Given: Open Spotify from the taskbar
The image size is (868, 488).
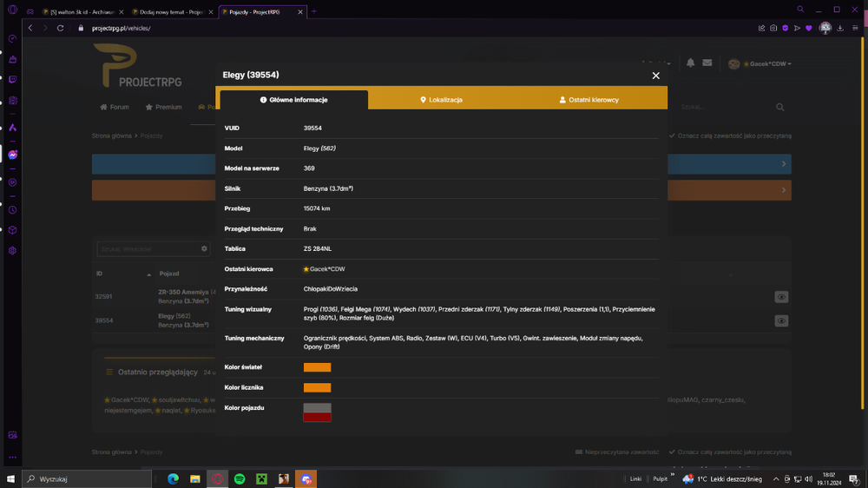Looking at the screenshot, I should tap(240, 478).
